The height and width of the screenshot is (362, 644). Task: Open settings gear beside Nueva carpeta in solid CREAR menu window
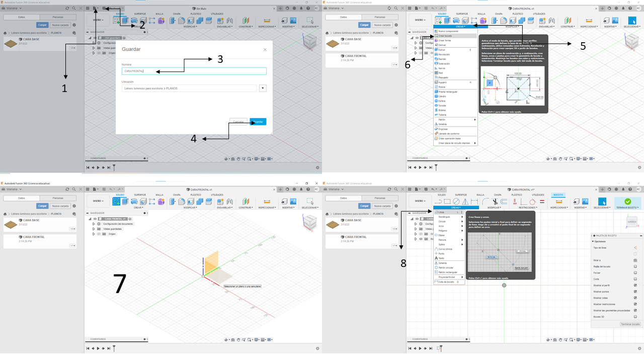(396, 25)
